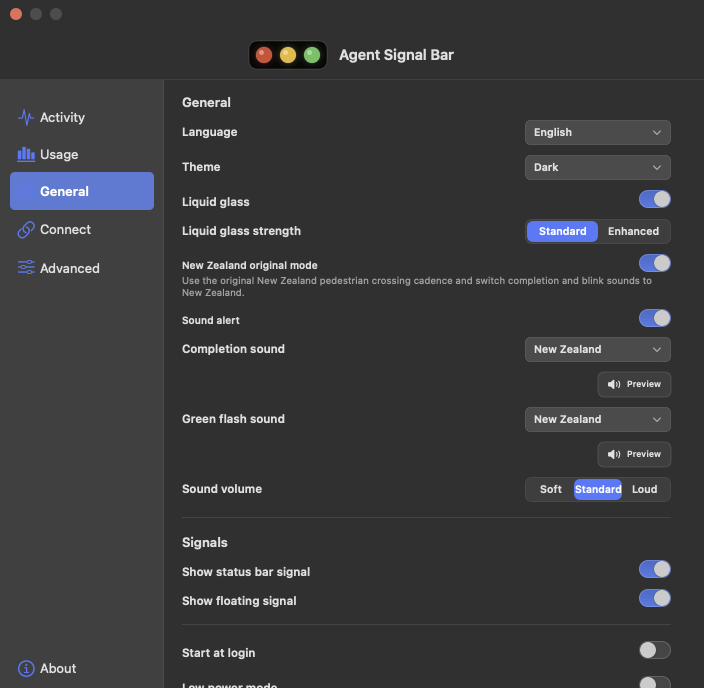
Task: Toggle the Liquid glass switch
Action: coord(655,199)
